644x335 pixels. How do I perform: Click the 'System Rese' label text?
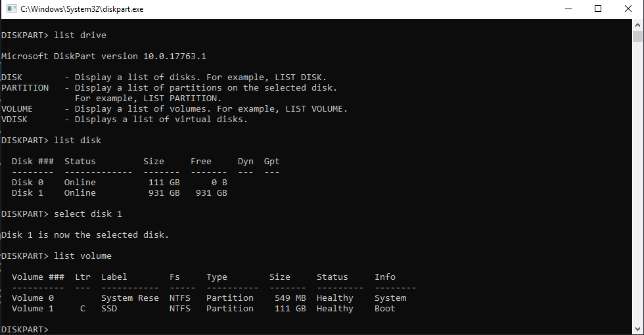pos(130,298)
